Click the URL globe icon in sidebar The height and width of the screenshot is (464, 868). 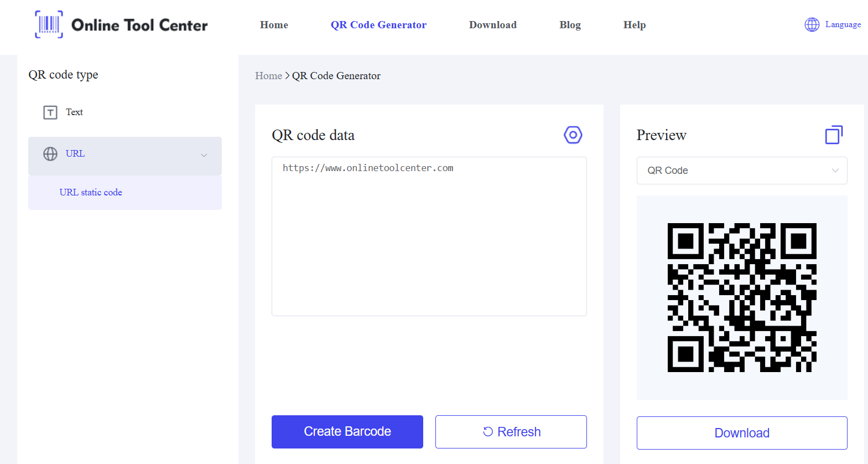(x=50, y=154)
